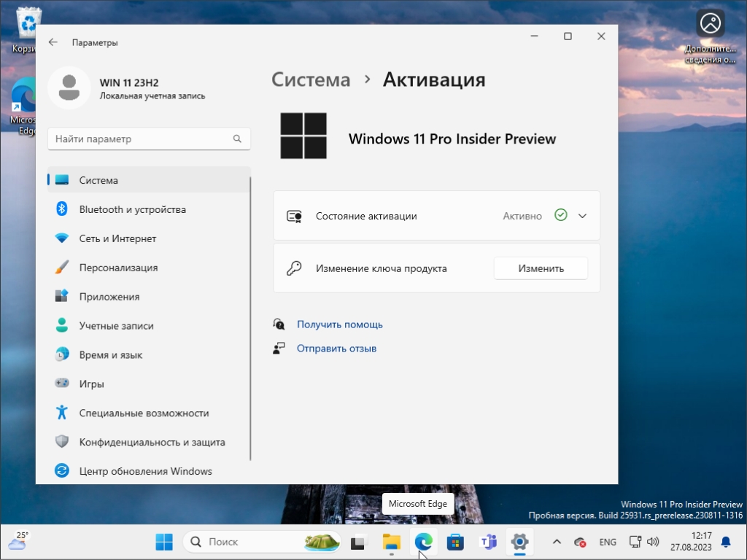This screenshot has height=560, width=747.
Task: Click the certificate icon beside Состояние активации
Action: pos(294,216)
